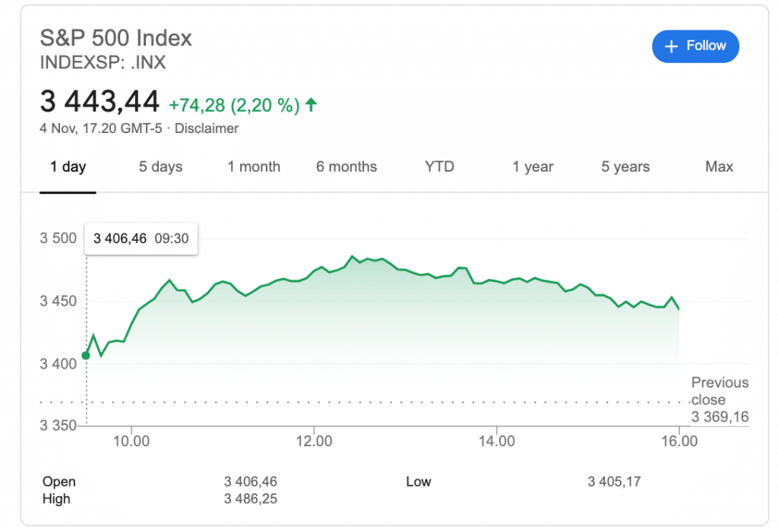Switch to the 1 year tab
The height and width of the screenshot is (532, 778).
[x=533, y=167]
